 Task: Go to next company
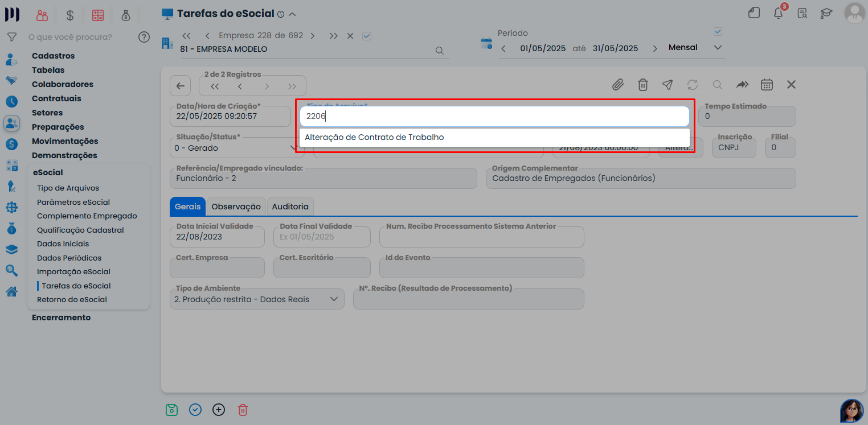[x=313, y=36]
